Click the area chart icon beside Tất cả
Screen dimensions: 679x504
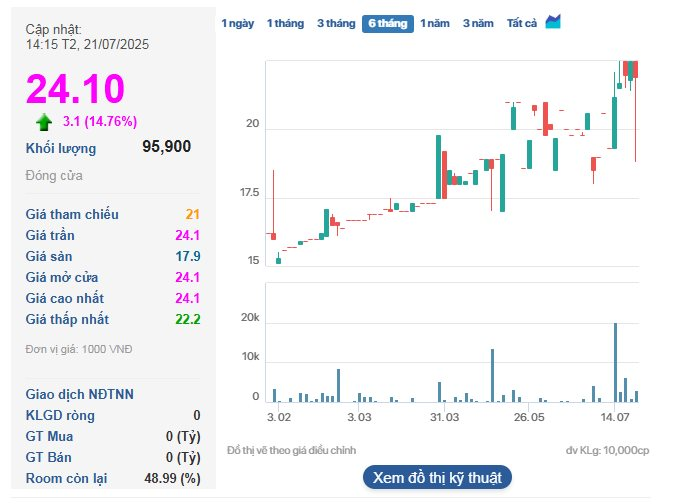[553, 22]
